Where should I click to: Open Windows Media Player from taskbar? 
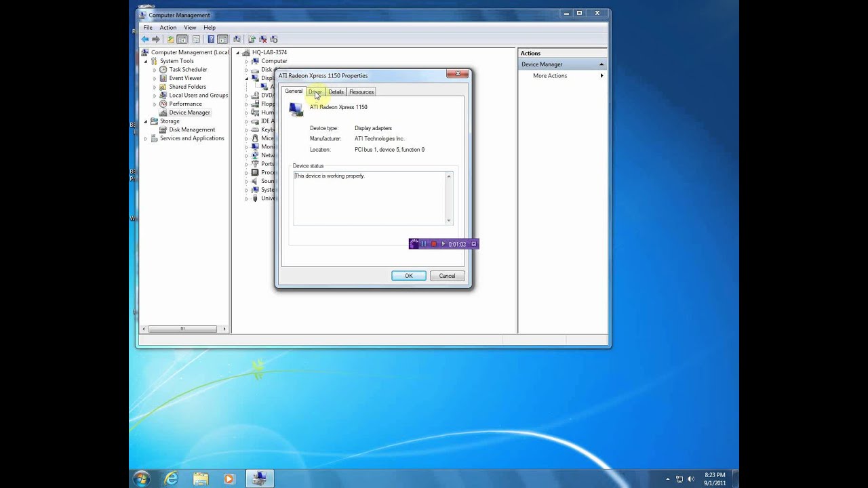[x=229, y=479]
